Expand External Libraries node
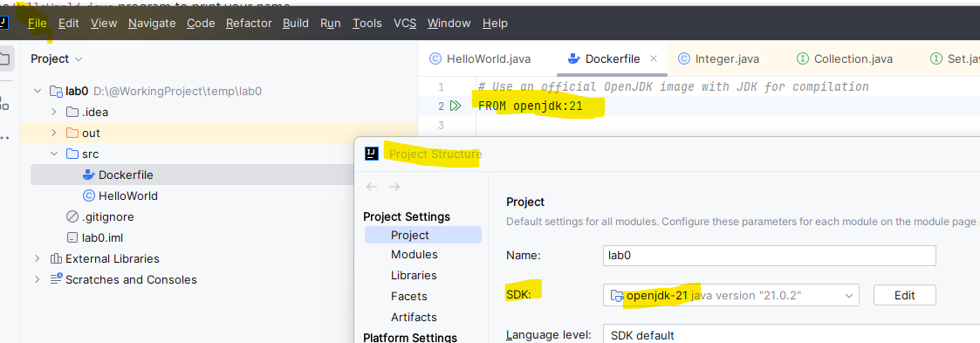 (38, 258)
